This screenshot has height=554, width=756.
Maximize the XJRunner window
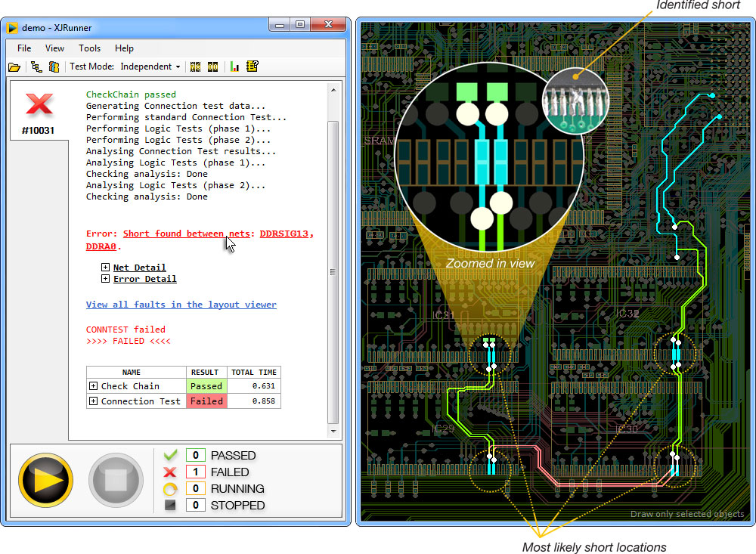tap(300, 25)
